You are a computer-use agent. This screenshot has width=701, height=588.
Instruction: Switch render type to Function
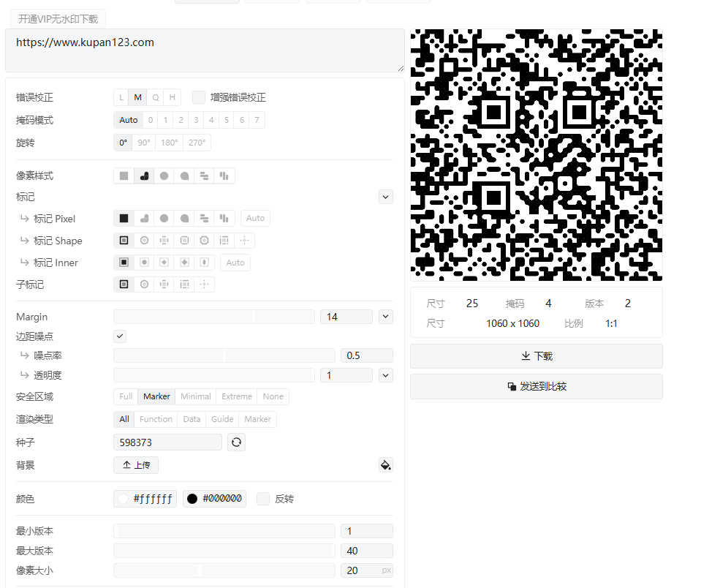click(x=156, y=419)
